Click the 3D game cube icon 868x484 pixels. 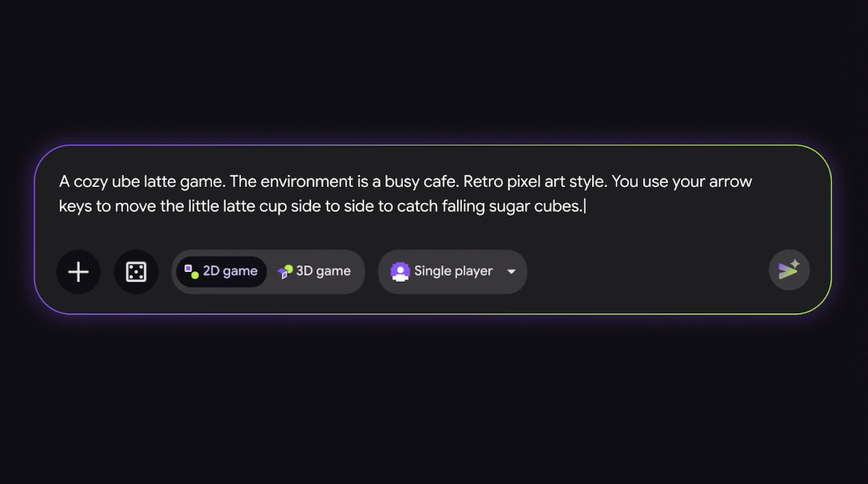click(x=284, y=271)
